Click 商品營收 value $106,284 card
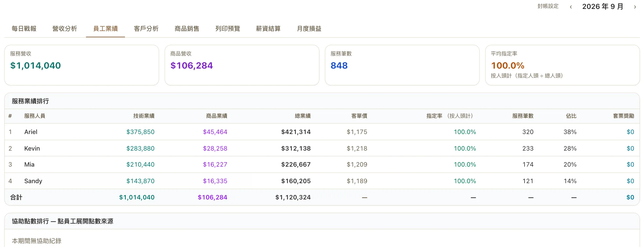Image resolution: width=644 pixels, height=247 pixels. point(242,65)
